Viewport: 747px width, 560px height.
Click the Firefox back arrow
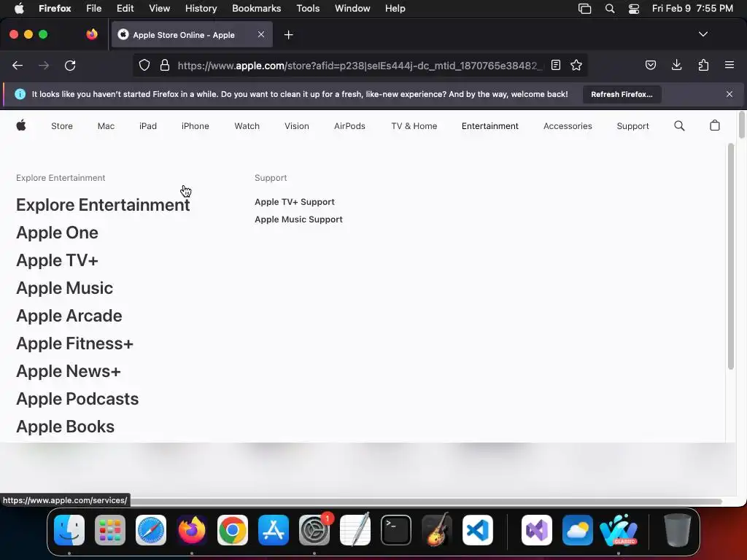click(18, 65)
